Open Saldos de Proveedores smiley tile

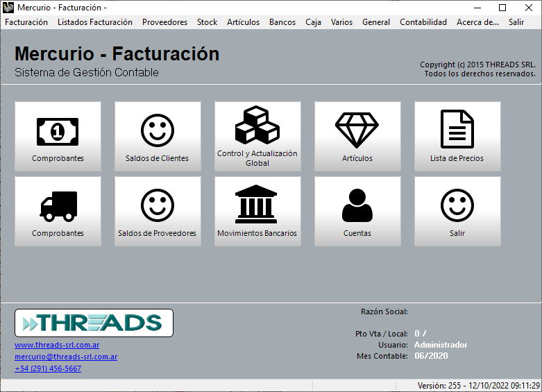click(x=158, y=211)
